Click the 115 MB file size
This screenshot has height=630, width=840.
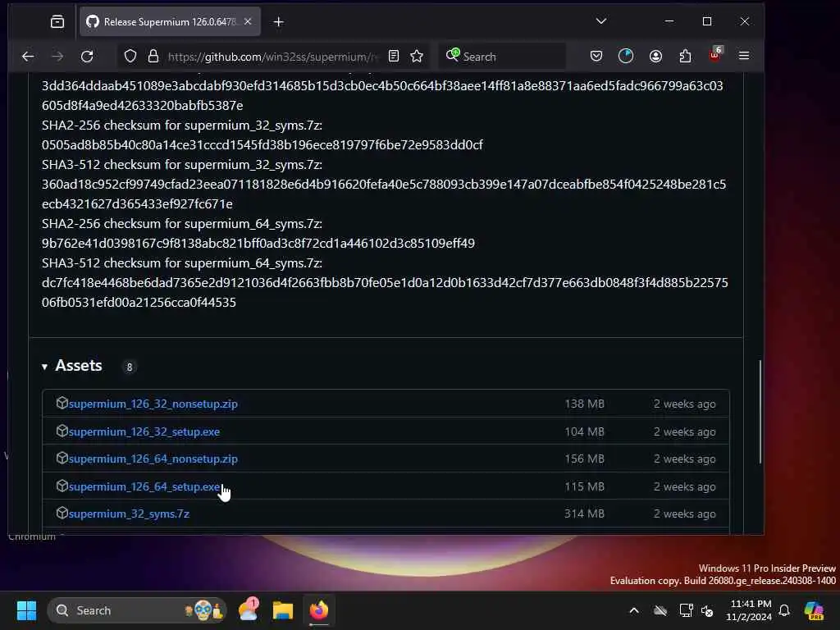pyautogui.click(x=584, y=487)
